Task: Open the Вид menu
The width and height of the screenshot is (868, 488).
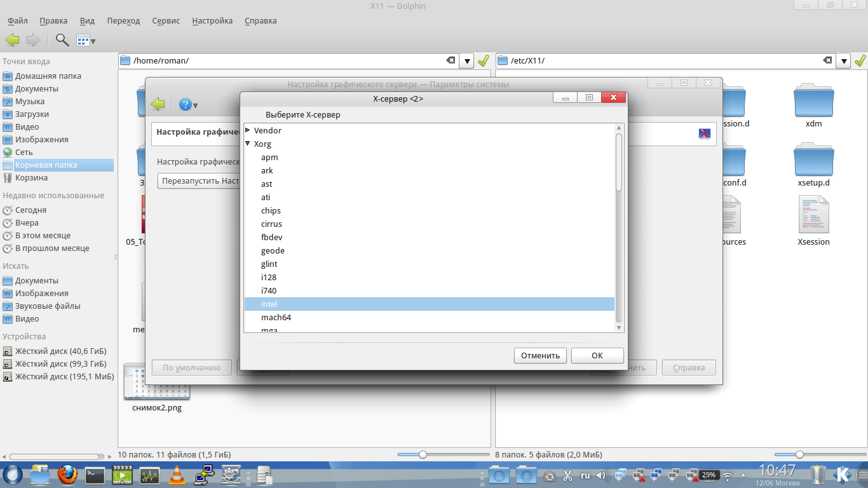Action: pyautogui.click(x=88, y=21)
